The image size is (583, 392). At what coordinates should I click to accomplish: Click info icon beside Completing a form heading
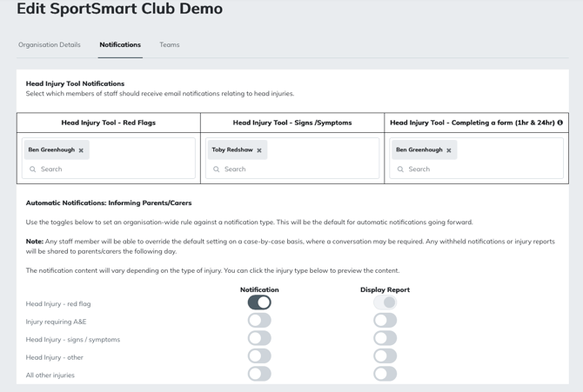point(560,123)
